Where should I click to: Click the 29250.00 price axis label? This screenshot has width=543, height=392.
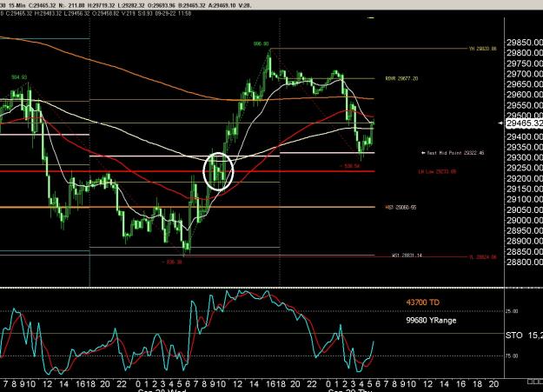point(525,168)
